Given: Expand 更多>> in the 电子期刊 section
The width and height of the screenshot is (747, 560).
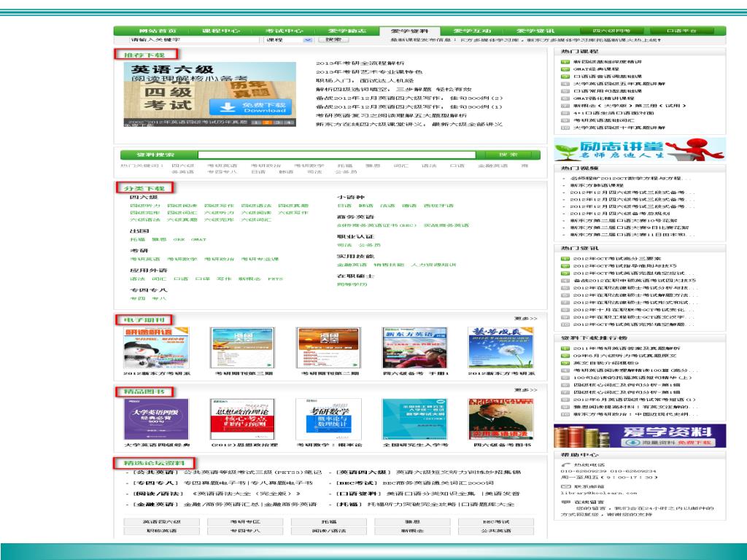Looking at the screenshot, I should (x=525, y=319).
